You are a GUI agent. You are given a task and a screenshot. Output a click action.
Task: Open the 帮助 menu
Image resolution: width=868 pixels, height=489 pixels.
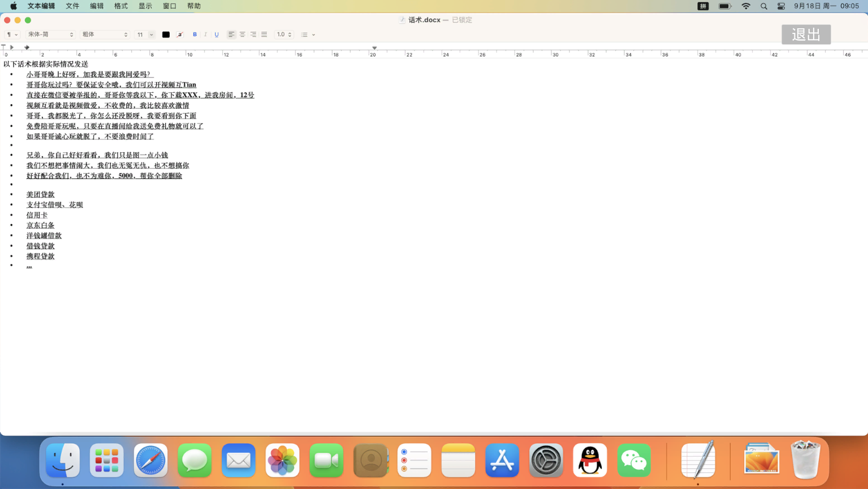pos(194,6)
